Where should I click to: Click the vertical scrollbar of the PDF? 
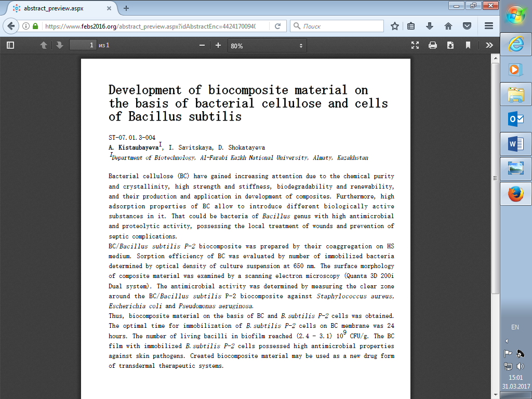pyautogui.click(x=495, y=208)
